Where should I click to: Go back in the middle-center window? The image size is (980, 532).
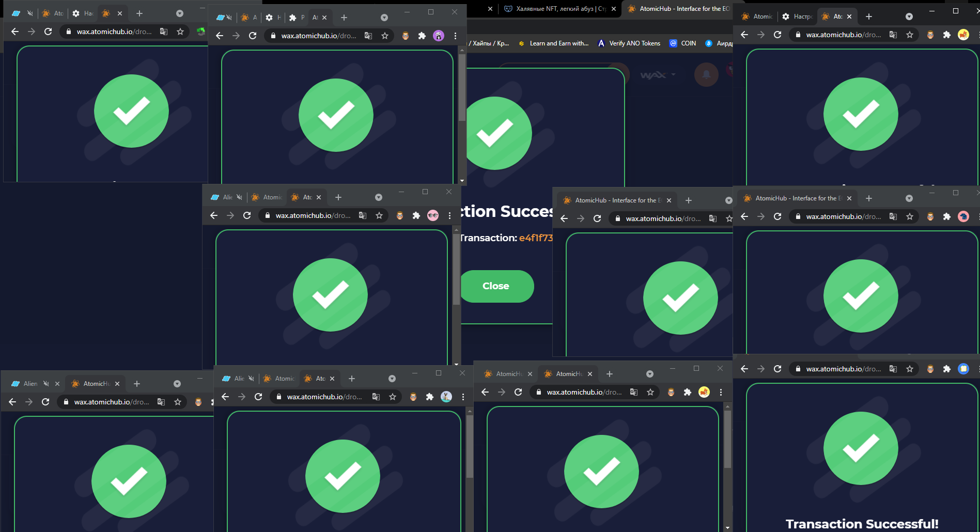pyautogui.click(x=214, y=215)
